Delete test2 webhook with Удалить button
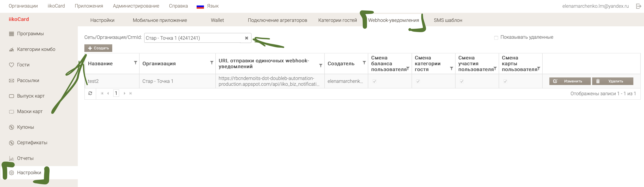Viewport: 644px width, 187px height. pyautogui.click(x=612, y=81)
